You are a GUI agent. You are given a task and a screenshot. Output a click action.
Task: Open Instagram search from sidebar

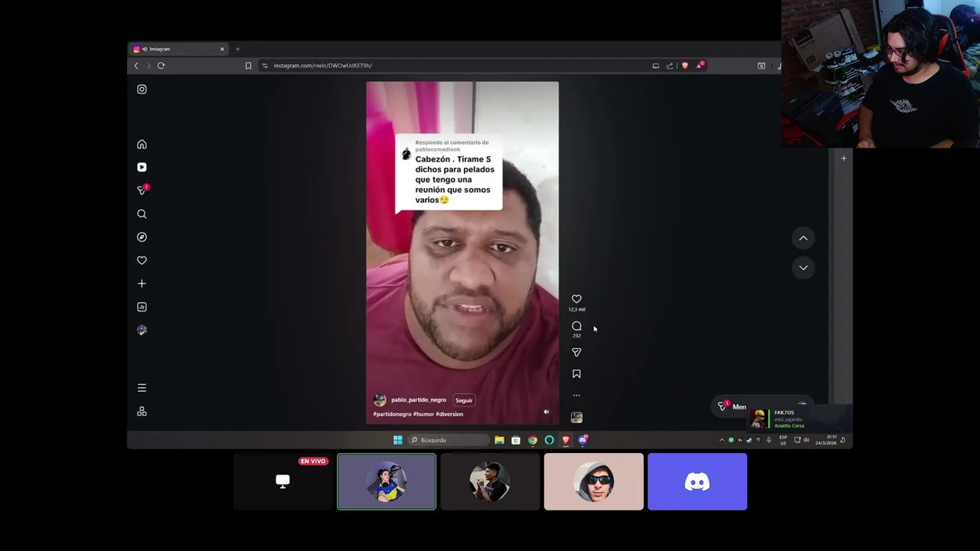pyautogui.click(x=142, y=214)
